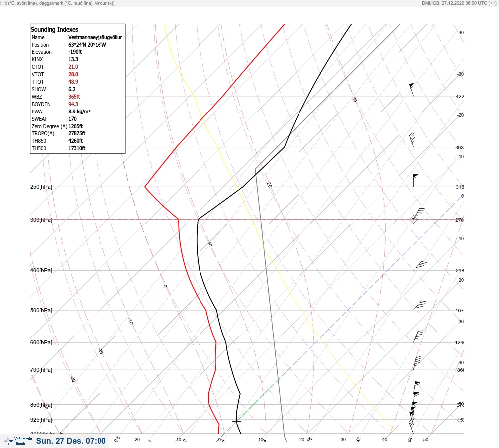Click the wind barb at 600 hPa
The image size is (499, 448).
point(418,336)
